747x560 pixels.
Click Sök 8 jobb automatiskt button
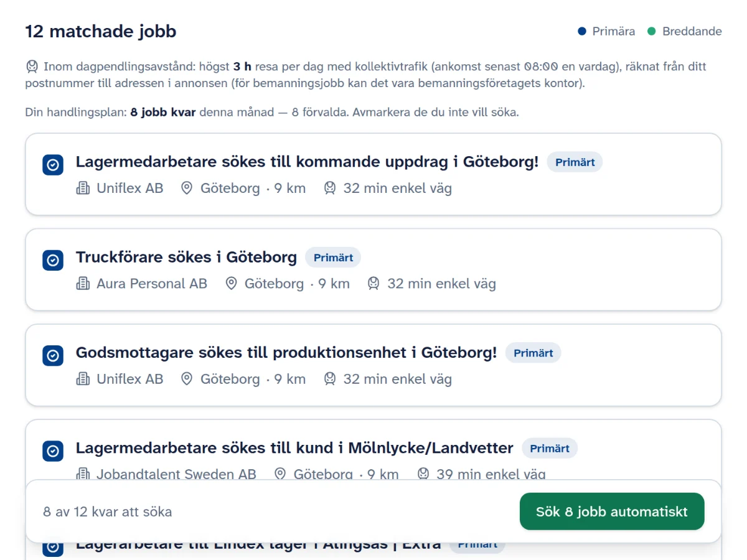coord(612,511)
